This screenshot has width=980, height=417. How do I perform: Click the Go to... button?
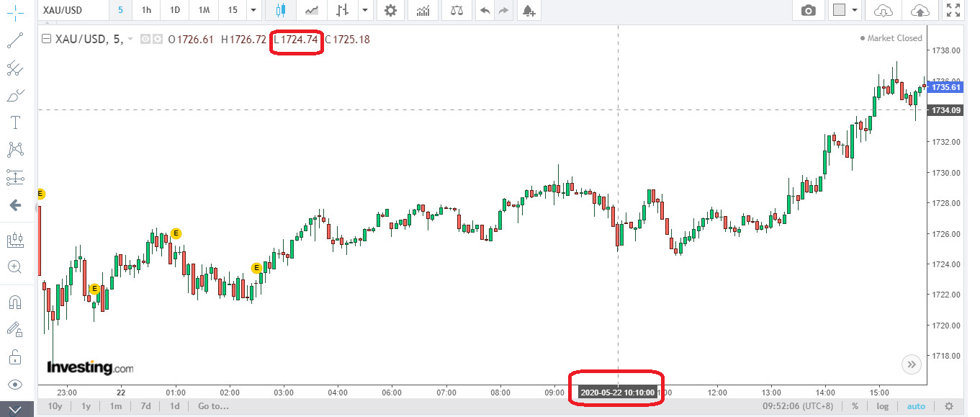(213, 406)
